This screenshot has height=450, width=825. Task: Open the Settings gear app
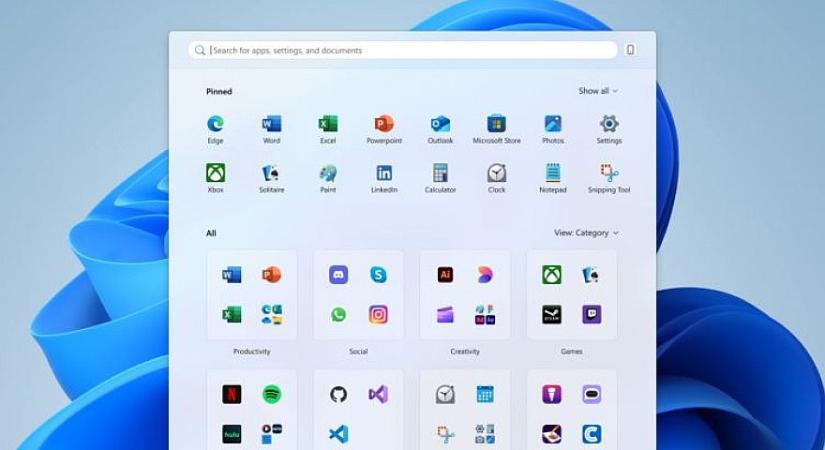609,125
